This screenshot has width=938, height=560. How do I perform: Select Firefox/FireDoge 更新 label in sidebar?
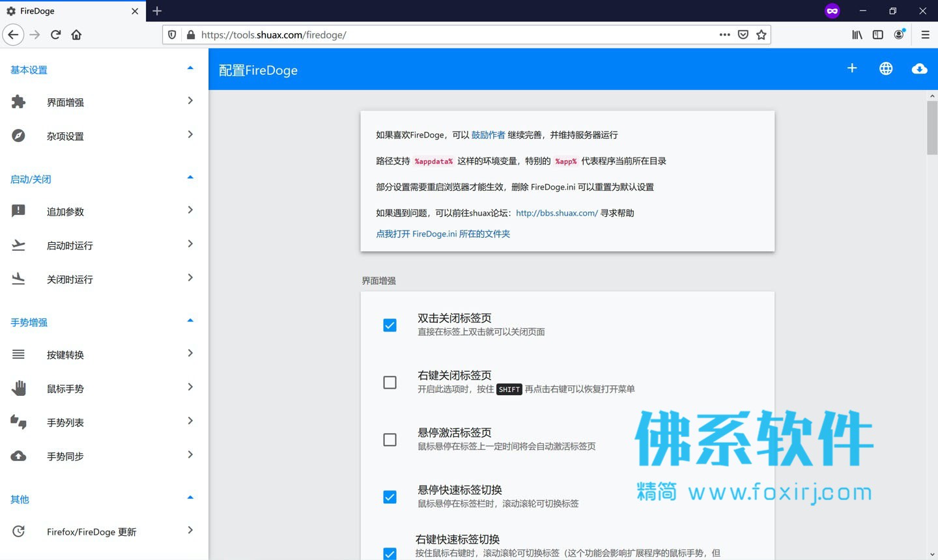[92, 532]
